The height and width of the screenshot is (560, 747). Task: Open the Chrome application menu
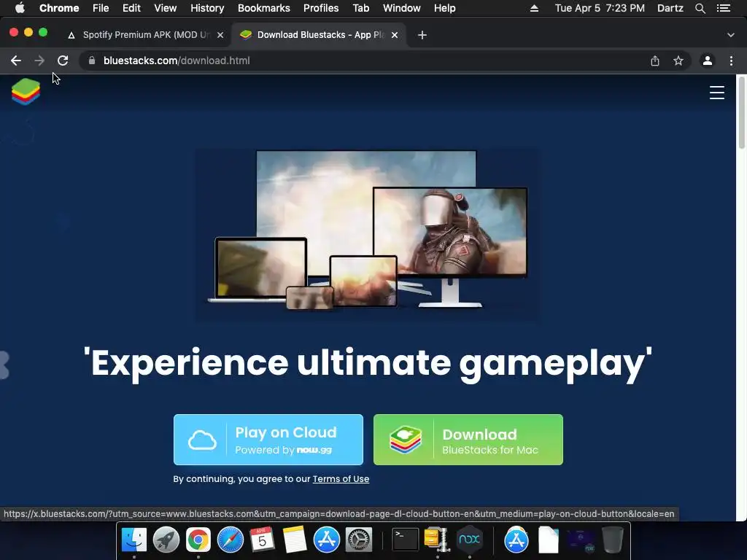tap(59, 8)
